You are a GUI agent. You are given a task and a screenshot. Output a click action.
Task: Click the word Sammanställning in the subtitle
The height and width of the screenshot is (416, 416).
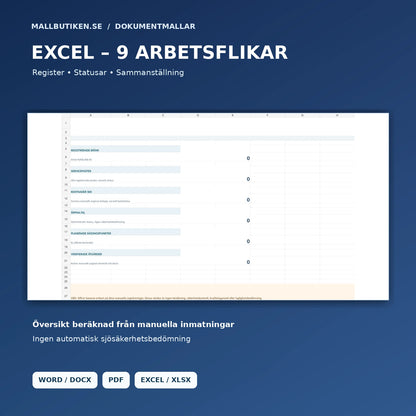click(x=150, y=73)
